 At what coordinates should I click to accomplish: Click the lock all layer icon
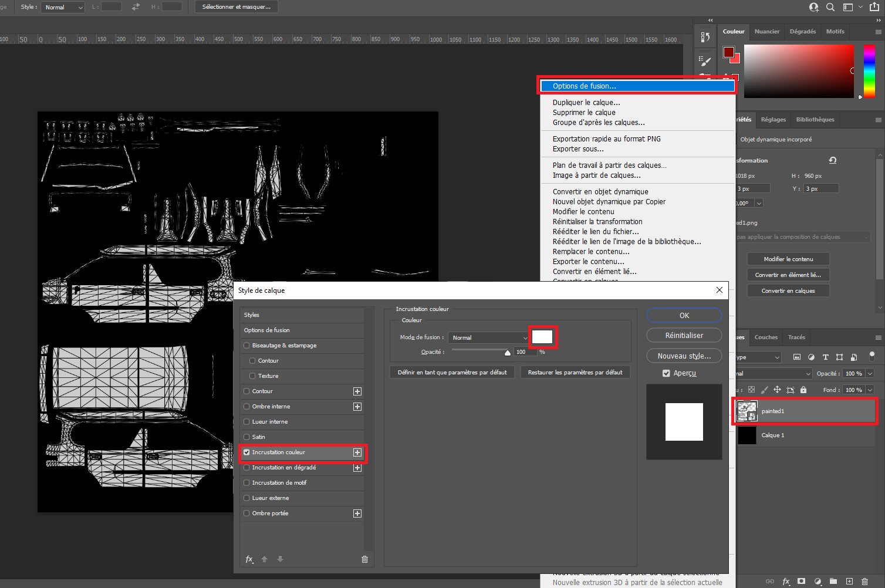coord(803,390)
